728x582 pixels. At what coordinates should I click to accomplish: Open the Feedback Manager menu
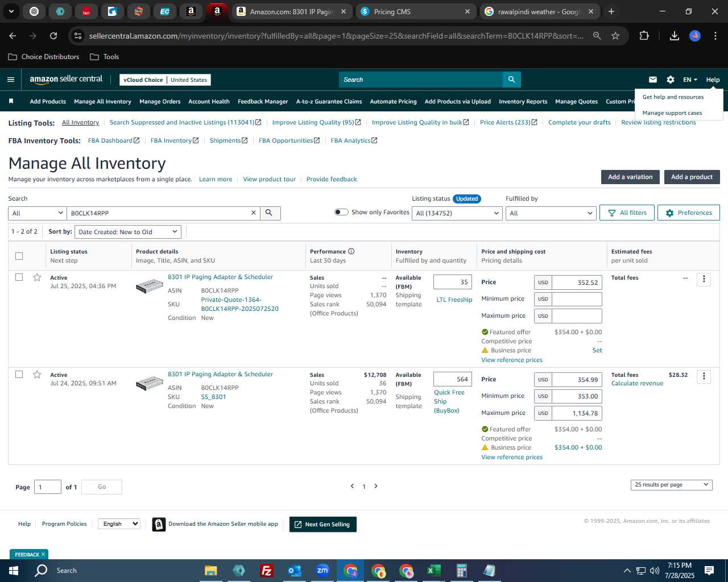[263, 102]
